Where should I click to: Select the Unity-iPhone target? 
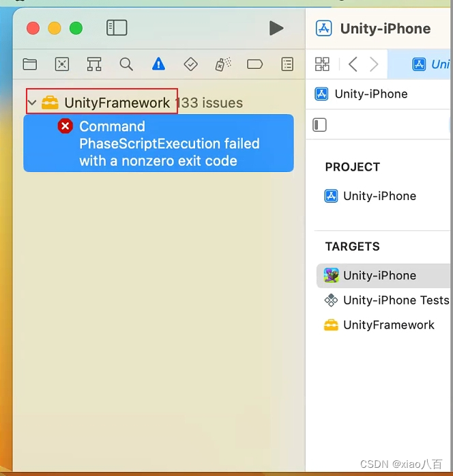click(383, 275)
